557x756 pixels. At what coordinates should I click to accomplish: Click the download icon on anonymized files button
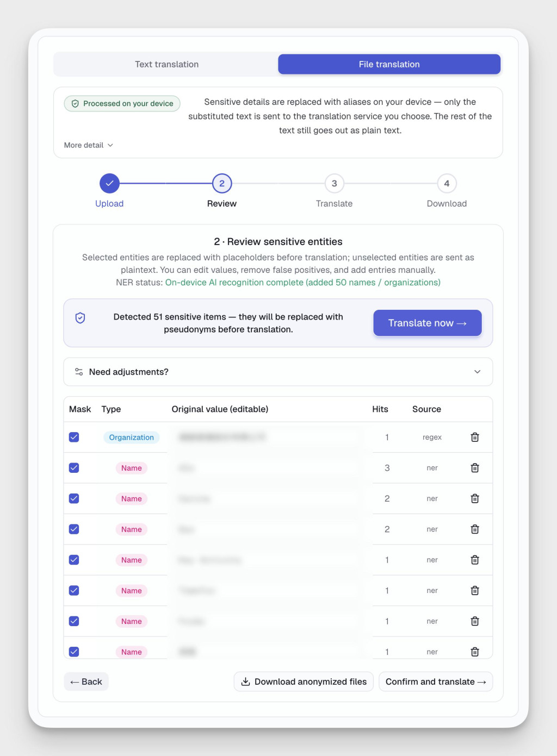coord(246,682)
